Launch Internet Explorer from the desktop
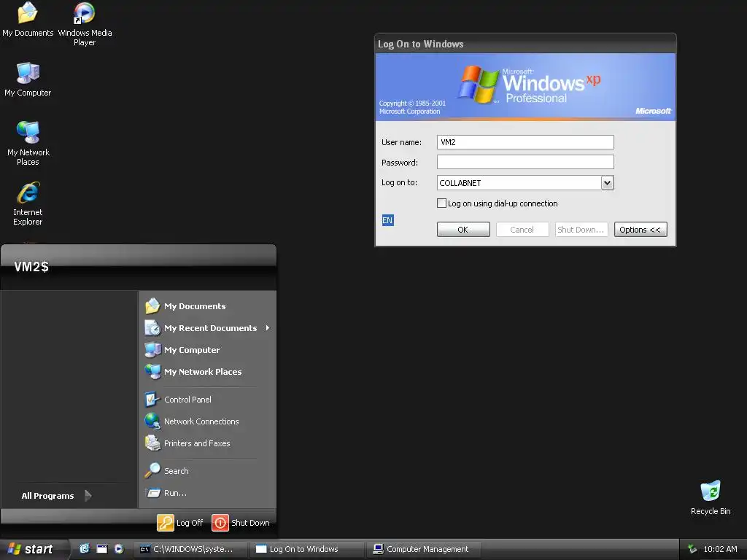Viewport: 747px width, 560px height. 28,203
